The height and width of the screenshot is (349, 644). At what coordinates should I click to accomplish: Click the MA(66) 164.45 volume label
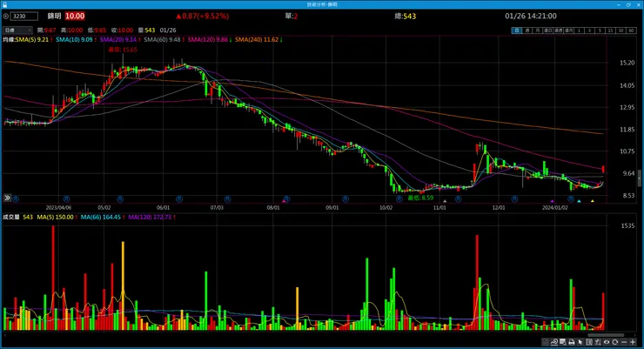[101, 217]
